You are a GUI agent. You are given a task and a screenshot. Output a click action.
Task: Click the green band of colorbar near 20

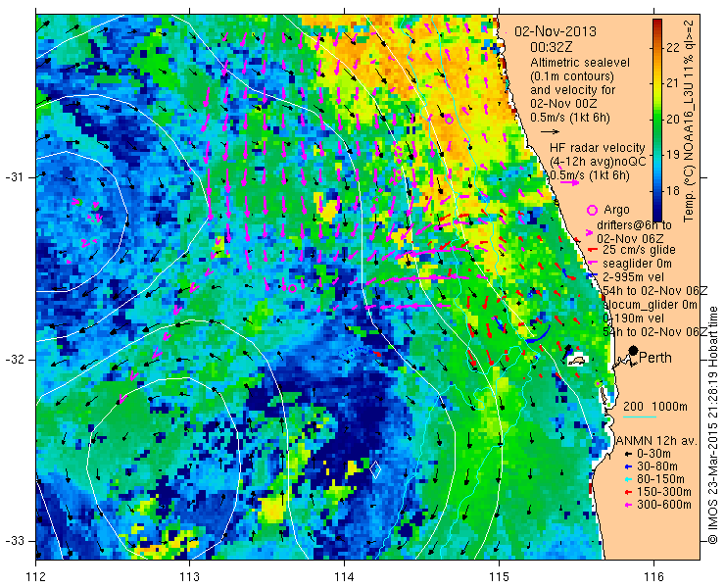pyautogui.click(x=657, y=120)
